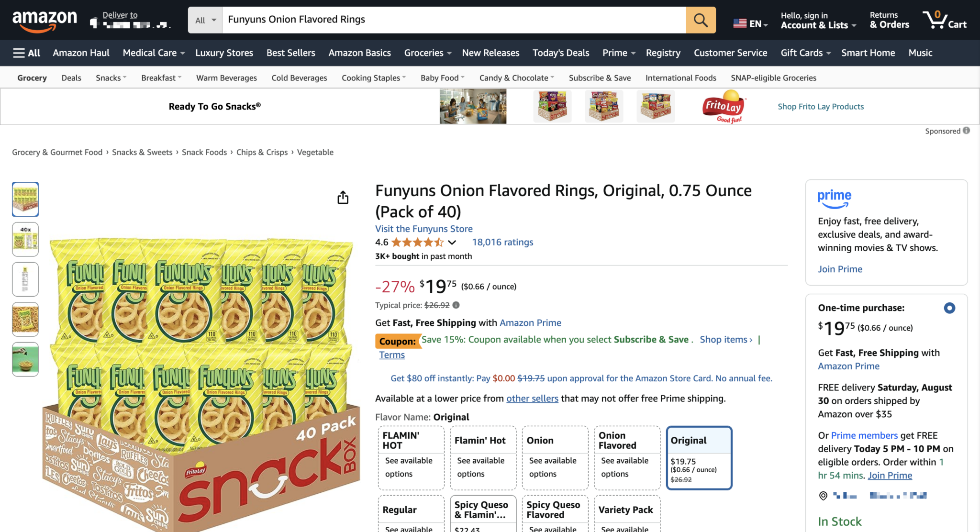The width and height of the screenshot is (980, 532).
Task: Select the Onion Flavored flavor option
Action: tap(627, 457)
